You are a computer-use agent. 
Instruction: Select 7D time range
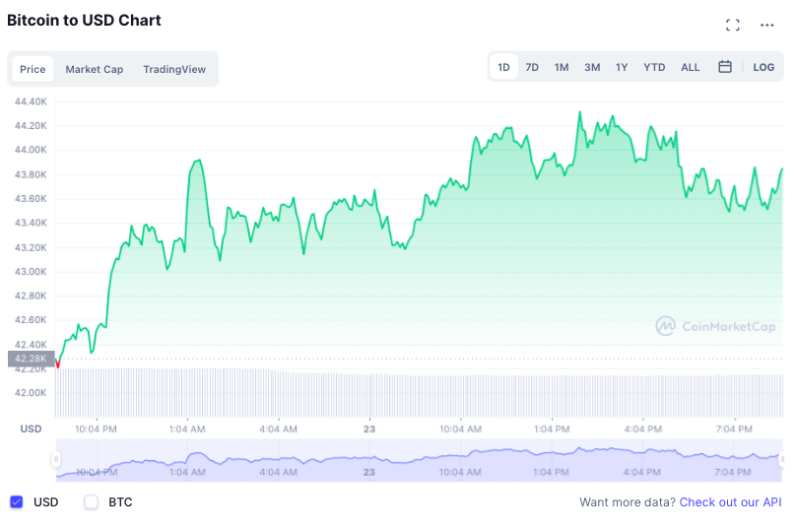[x=532, y=67]
